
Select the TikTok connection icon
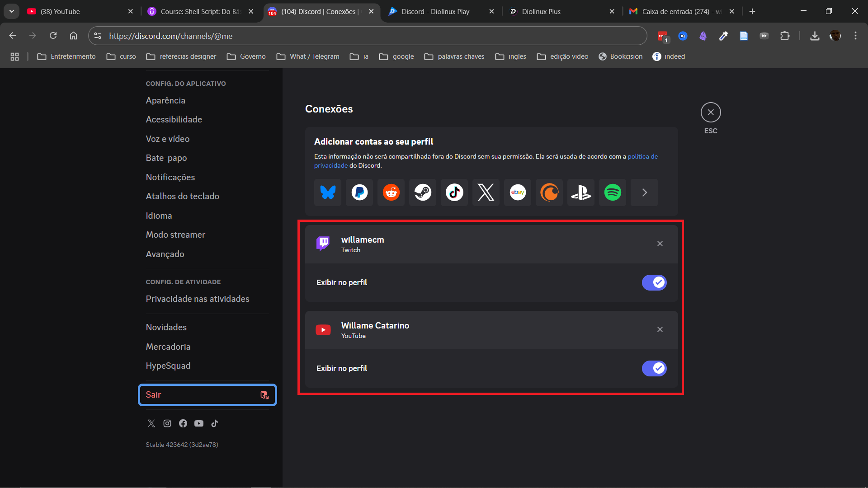pos(454,192)
